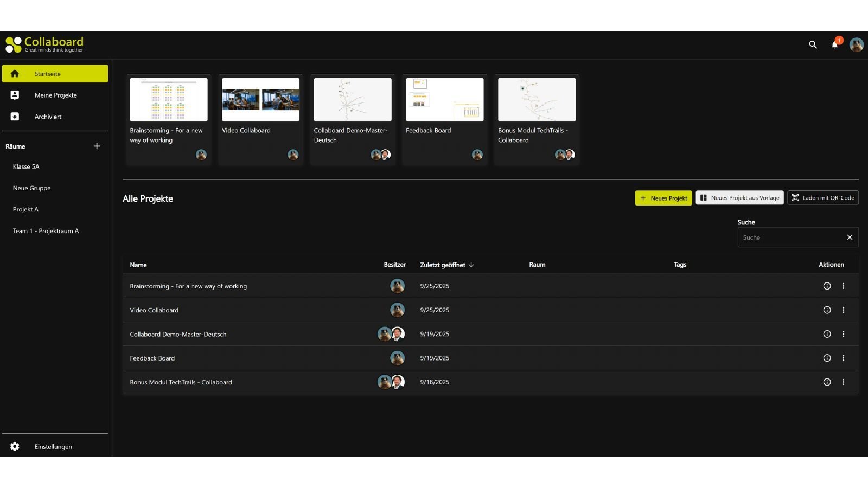Clear the search field with the X icon
This screenshot has width=868, height=488.
[x=850, y=237]
